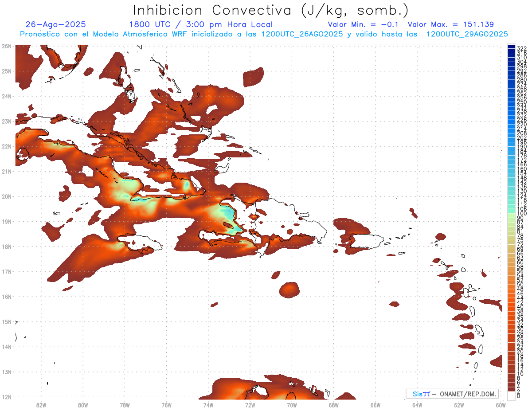Click the 62W longitude label
Image resolution: width=532 pixels, height=411 pixels.
pyautogui.click(x=459, y=405)
